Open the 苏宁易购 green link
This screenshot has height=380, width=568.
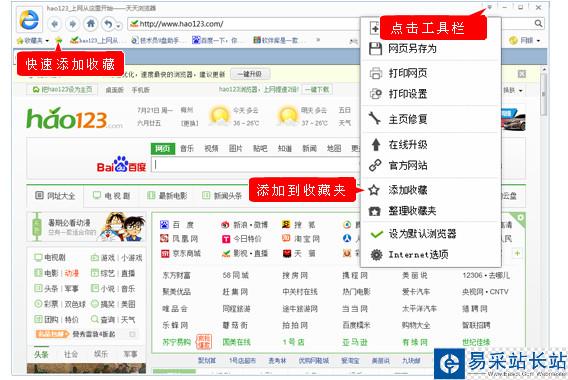[x=176, y=342]
